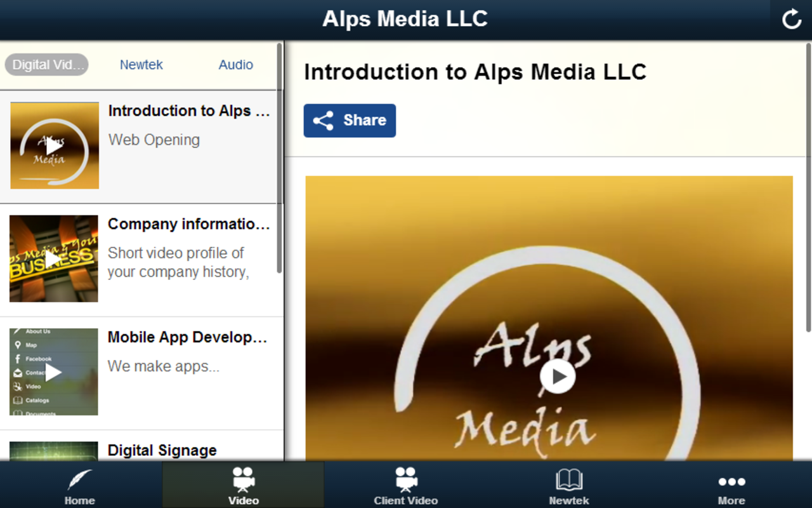
Task: Tap the play icon on the Introduction thumbnail
Action: pyautogui.click(x=54, y=146)
